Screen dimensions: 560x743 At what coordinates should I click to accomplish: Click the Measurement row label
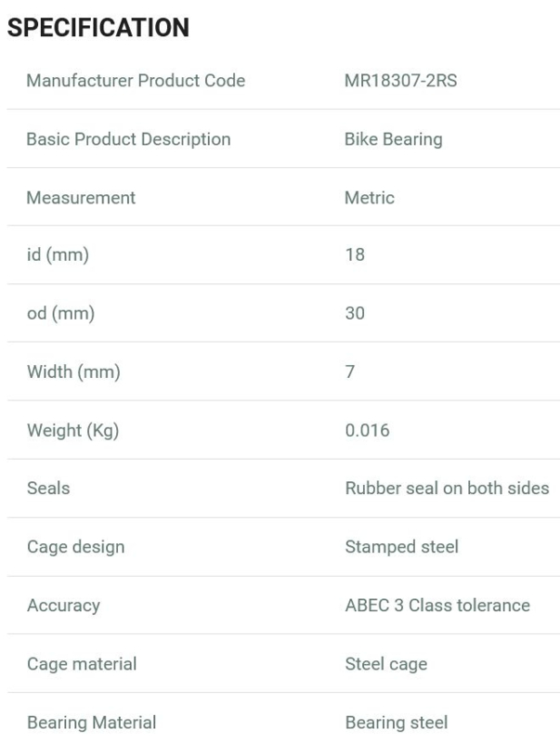pos(81,198)
